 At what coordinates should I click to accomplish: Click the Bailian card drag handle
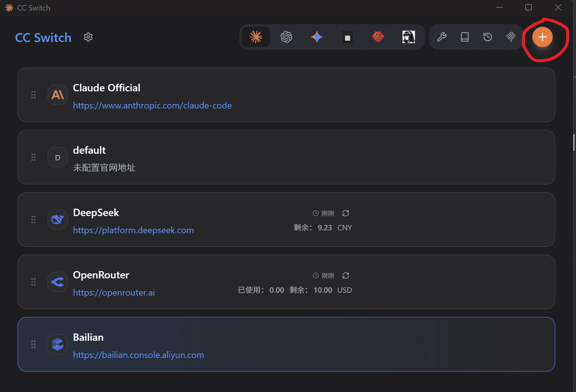tap(33, 344)
